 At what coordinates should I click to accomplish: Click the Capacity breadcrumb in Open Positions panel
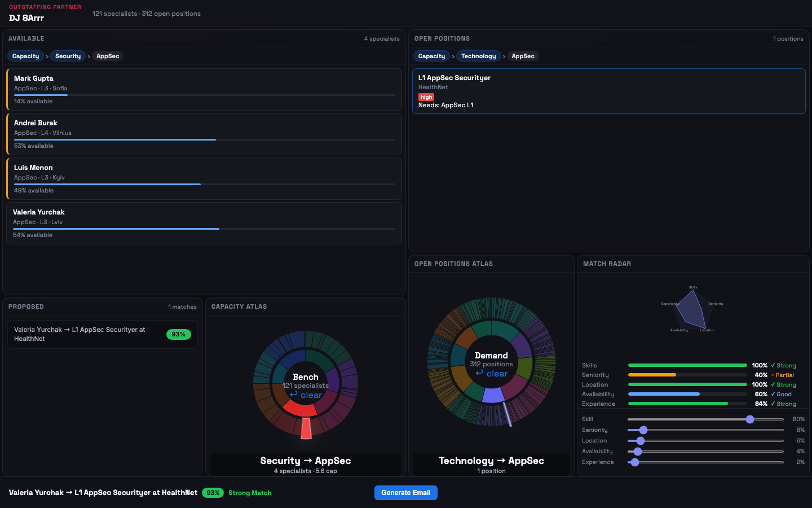(x=432, y=56)
